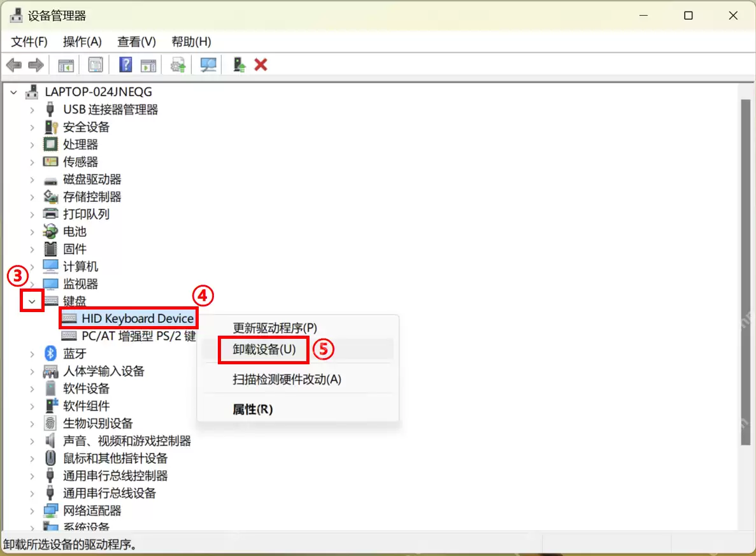Click the properties sheet toolbar icon
Image resolution: width=756 pixels, height=556 pixels.
pos(96,64)
